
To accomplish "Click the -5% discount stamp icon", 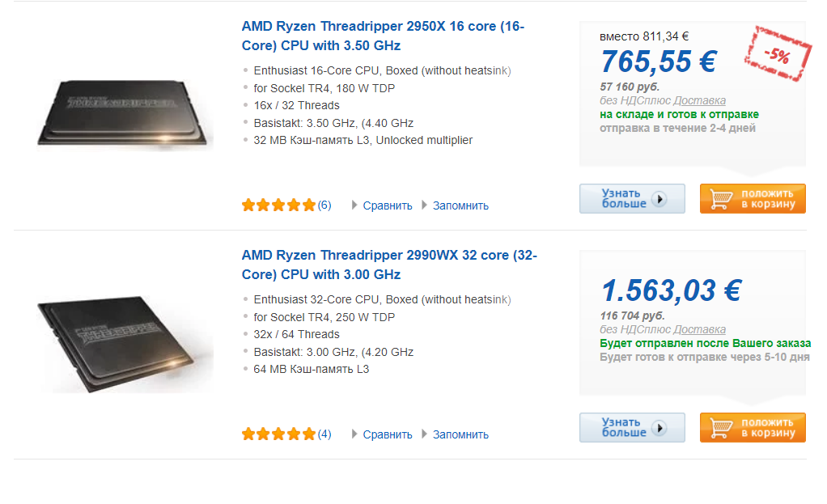I will point(778,53).
